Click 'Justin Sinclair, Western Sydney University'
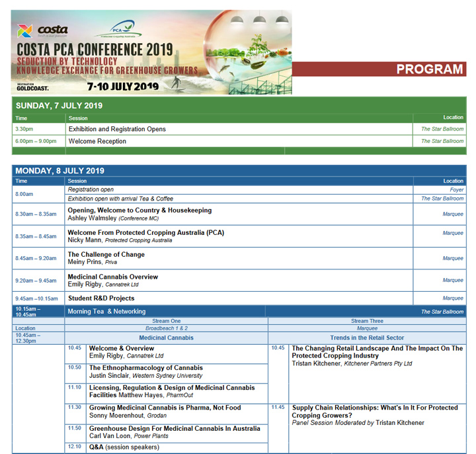 145,376
